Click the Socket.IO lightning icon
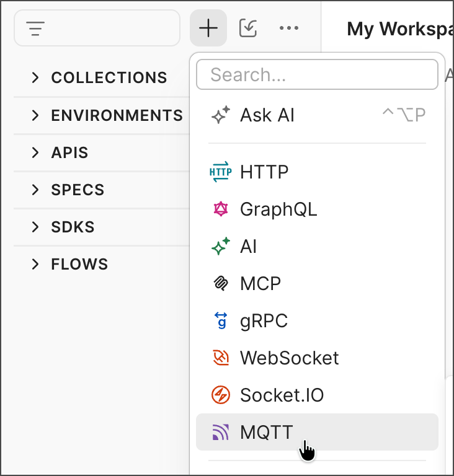Image resolution: width=454 pixels, height=476 pixels. tap(221, 395)
